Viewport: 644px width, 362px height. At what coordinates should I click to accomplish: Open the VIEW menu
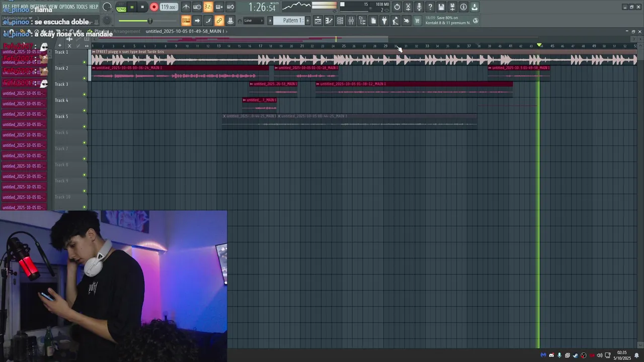coord(53,7)
